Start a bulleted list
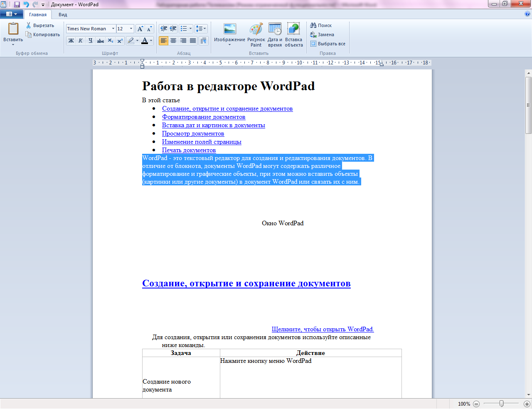Image resolution: width=532 pixels, height=409 pixels. 184,29
